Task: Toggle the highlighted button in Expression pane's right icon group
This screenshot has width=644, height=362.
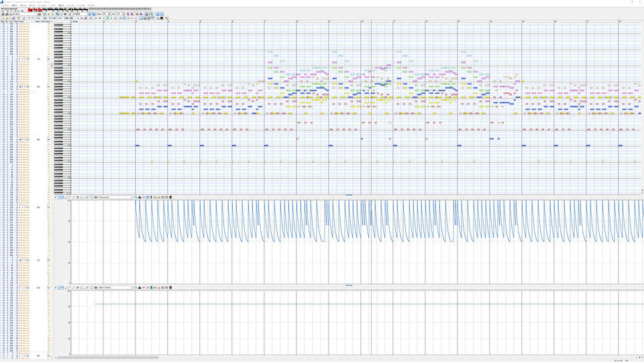Action: pos(148,197)
